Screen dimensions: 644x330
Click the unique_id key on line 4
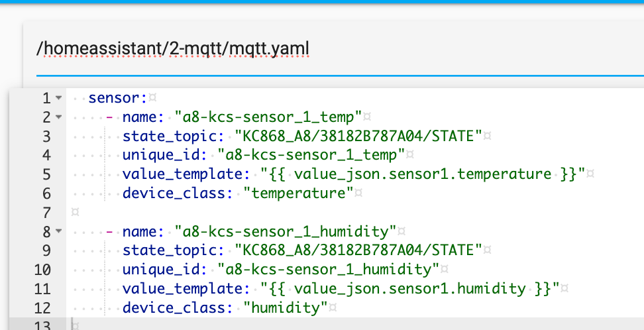(x=166, y=156)
